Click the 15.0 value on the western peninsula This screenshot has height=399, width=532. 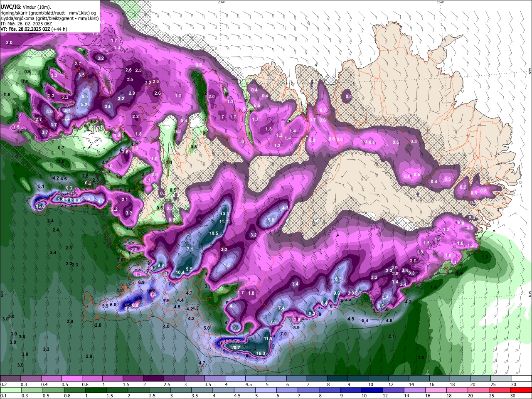(x=40, y=206)
